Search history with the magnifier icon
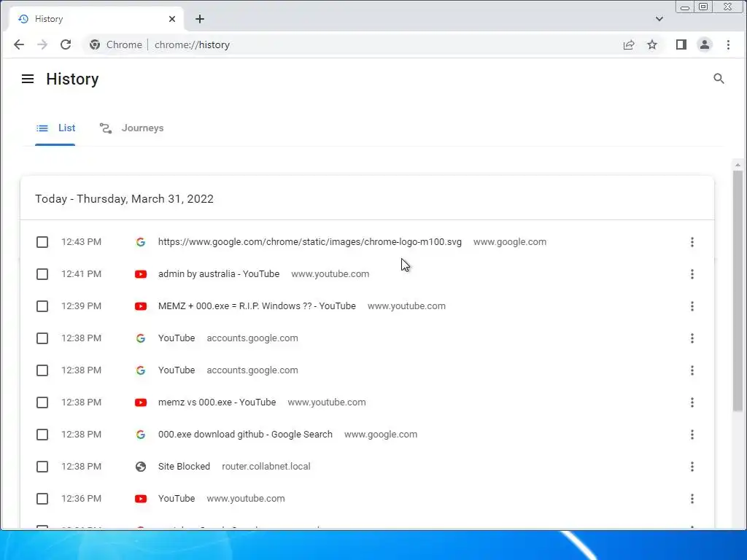Image resolution: width=747 pixels, height=560 pixels. coord(719,79)
